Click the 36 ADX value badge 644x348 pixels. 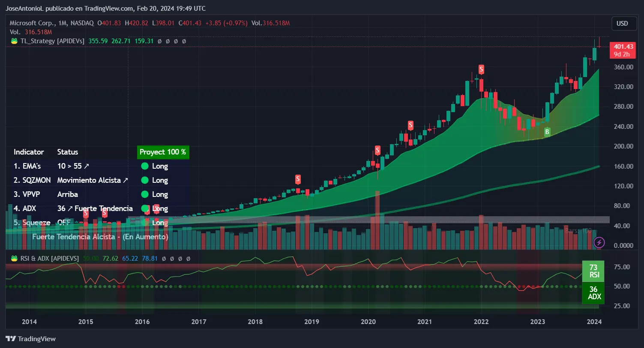[593, 293]
